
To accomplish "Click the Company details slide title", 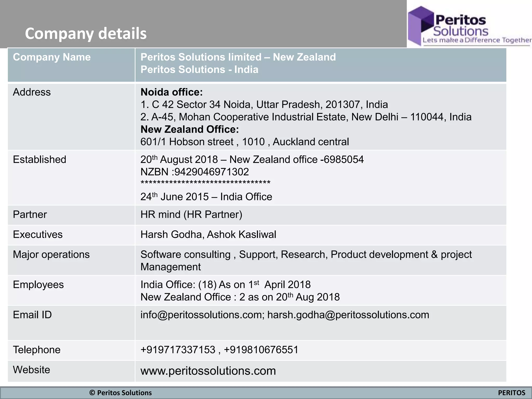I will (x=86, y=34).
